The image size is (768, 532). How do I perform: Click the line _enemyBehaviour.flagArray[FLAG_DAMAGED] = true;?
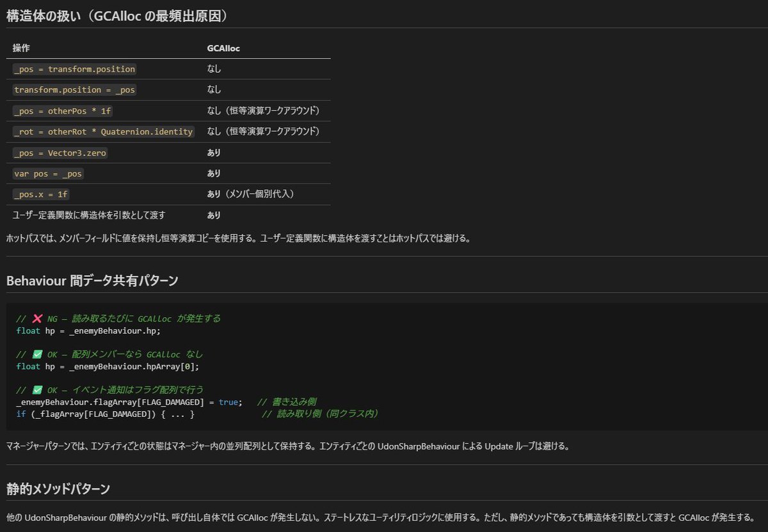click(x=129, y=402)
